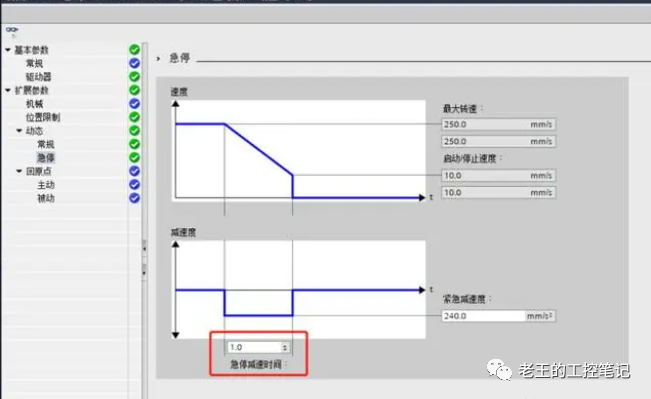Collapse the 回原点 tree node
Image resolution: width=651 pixels, height=399 pixels.
(x=19, y=171)
